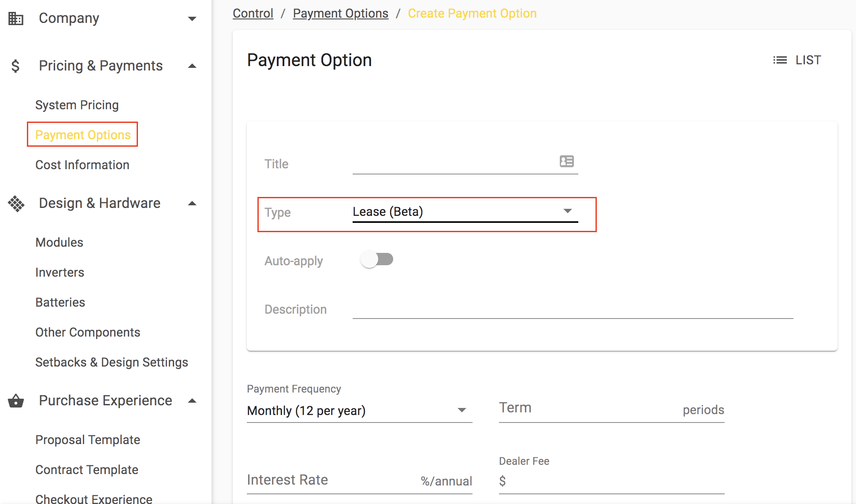The height and width of the screenshot is (504, 856).
Task: Click the Purchase Experience basket icon
Action: 16,401
